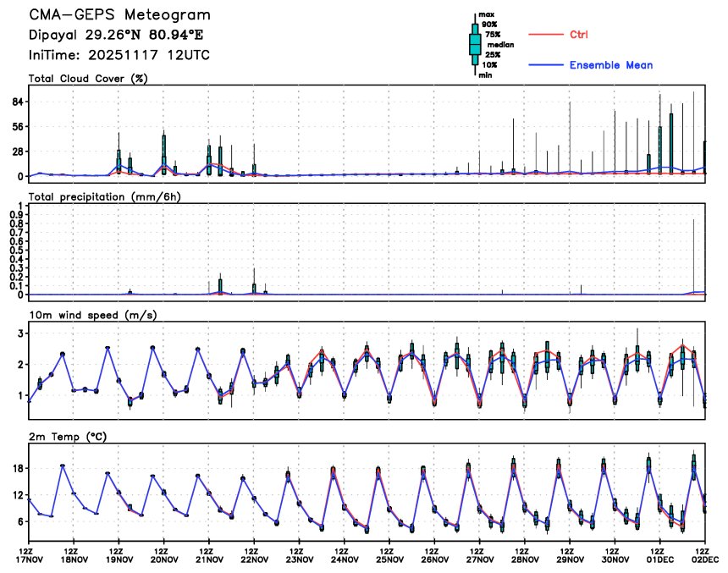Click the 3 tick on wind speed axis
Viewport: 728px width, 573px height.
point(19,334)
